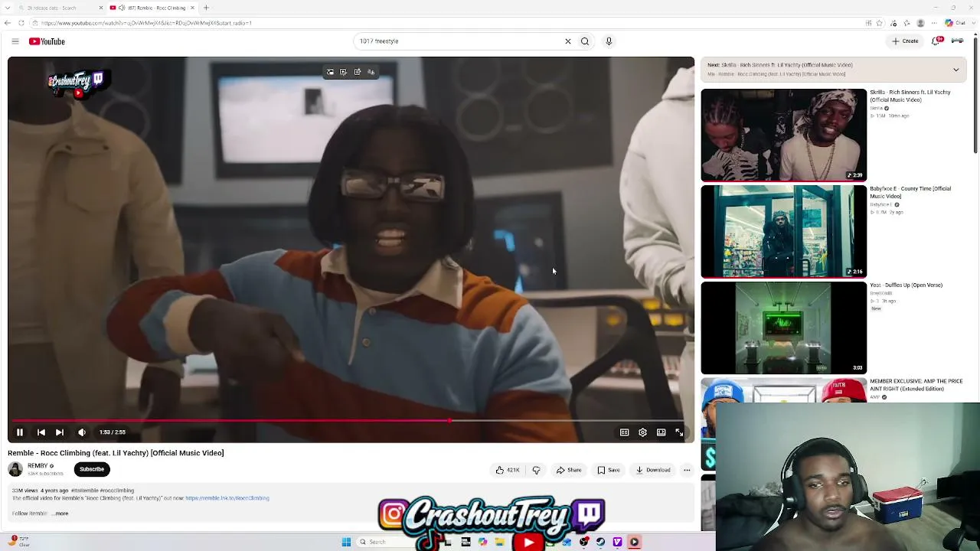Mute the video volume

click(x=82, y=432)
